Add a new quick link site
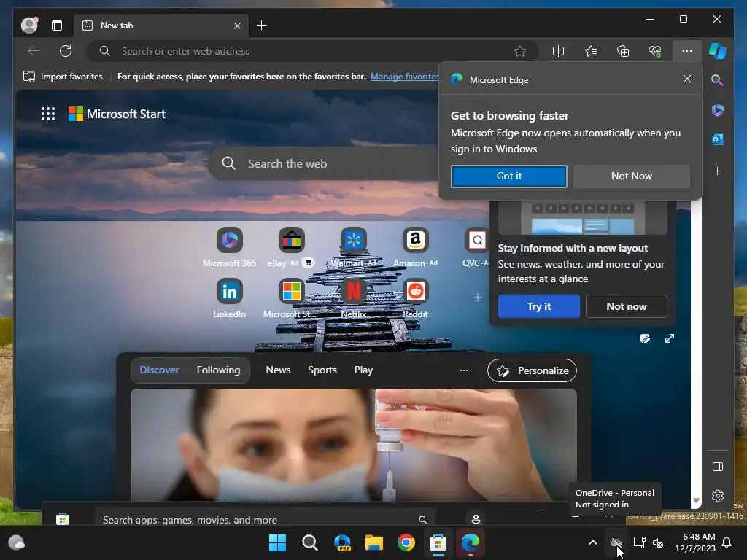This screenshot has height=560, width=747. 477,297
